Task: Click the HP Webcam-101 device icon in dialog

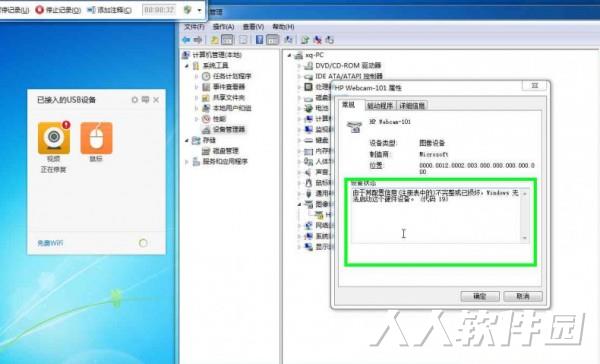Action: click(354, 126)
